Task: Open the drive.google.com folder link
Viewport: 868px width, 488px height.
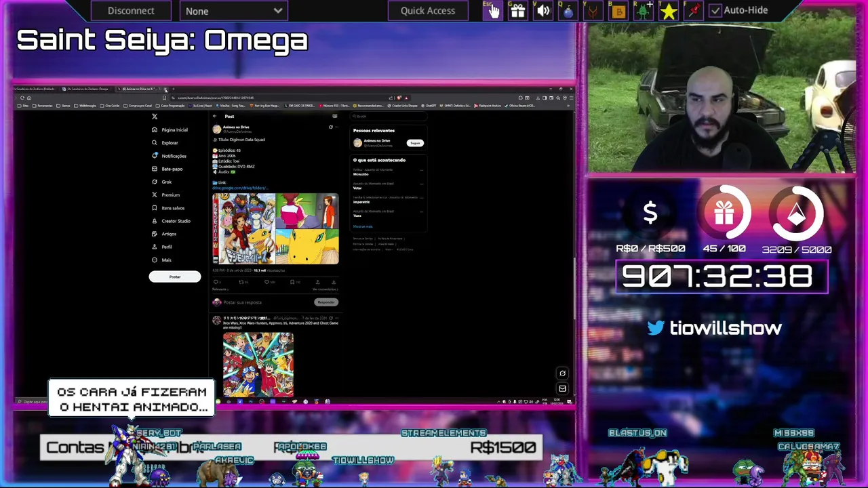Action: pos(240,188)
